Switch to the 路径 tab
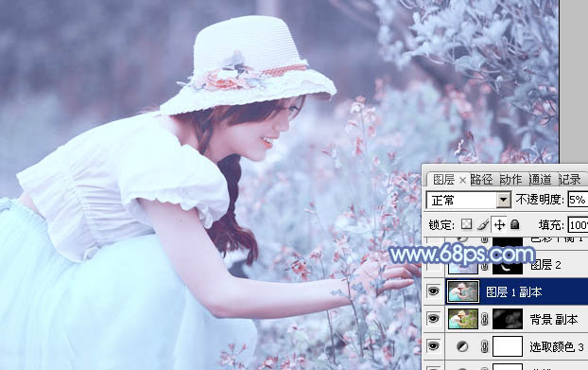The width and height of the screenshot is (588, 370). pyautogui.click(x=482, y=180)
